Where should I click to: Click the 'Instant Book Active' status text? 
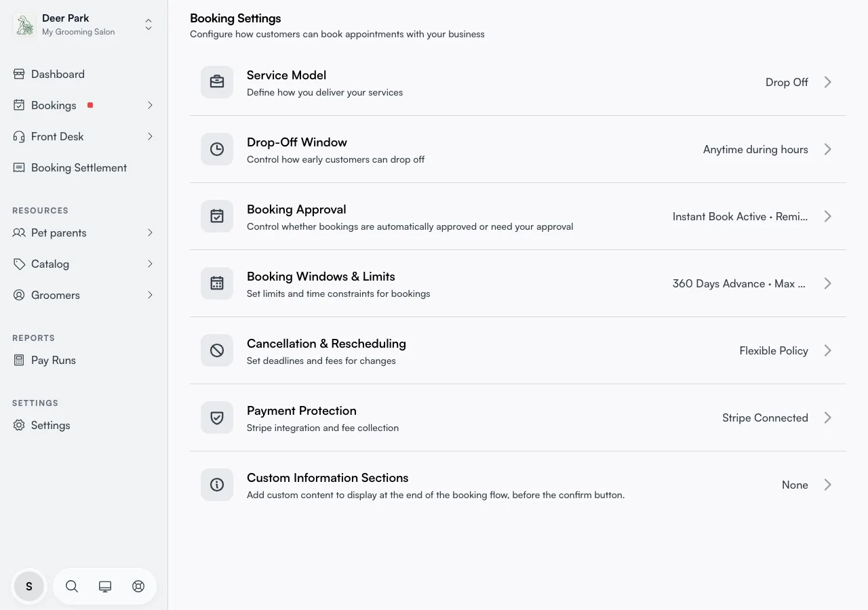click(719, 216)
